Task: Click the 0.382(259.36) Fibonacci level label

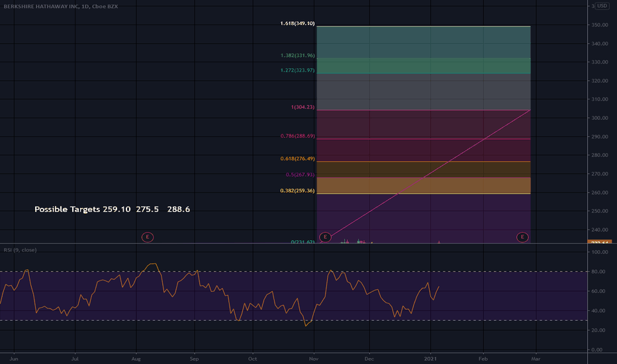Action: [297, 191]
